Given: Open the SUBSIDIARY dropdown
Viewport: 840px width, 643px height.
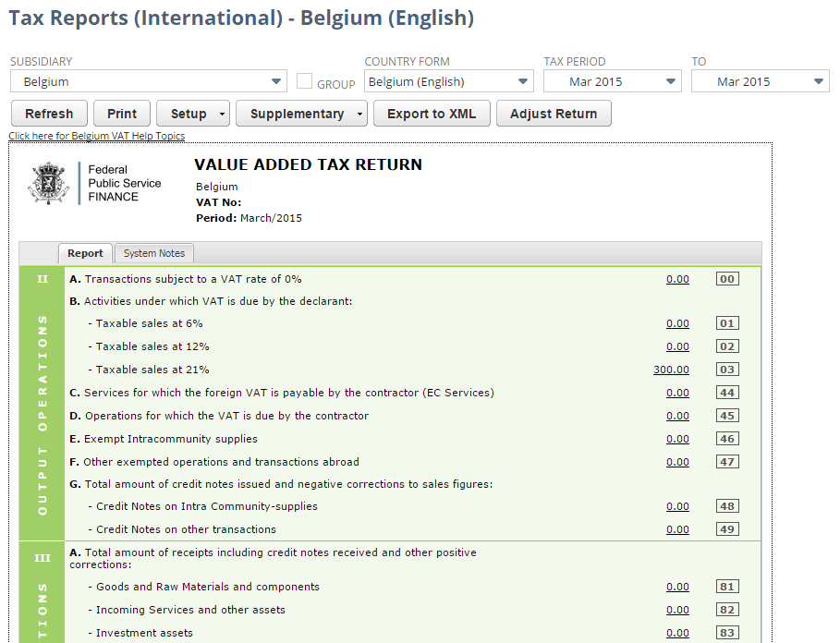Looking at the screenshot, I should click(x=276, y=81).
